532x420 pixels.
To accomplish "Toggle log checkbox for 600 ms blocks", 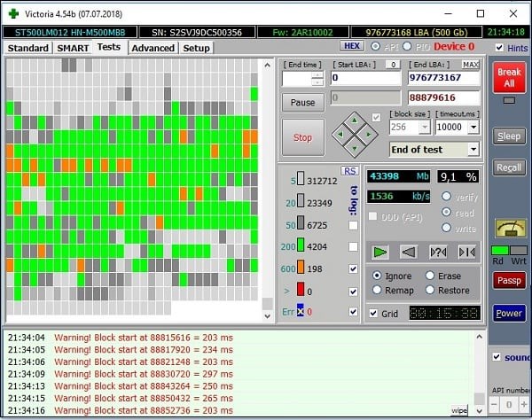I will 353,268.
